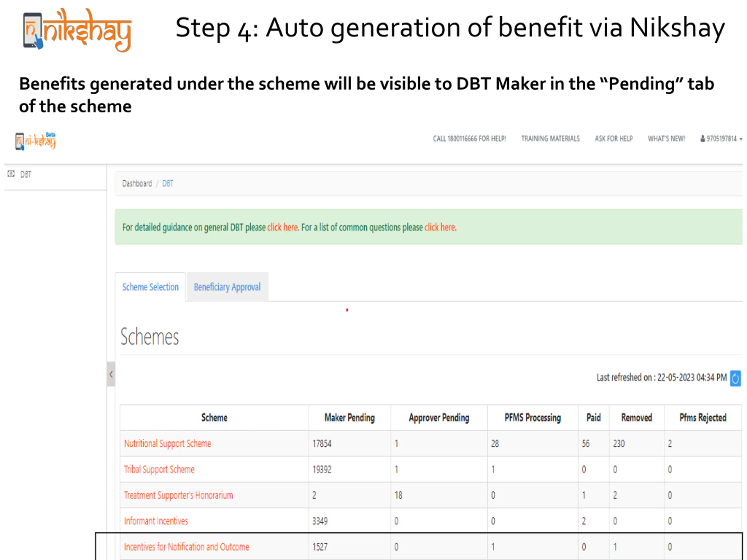The height and width of the screenshot is (560, 747).
Task: Open the user account dropdown 9705197814
Action: coord(721,139)
